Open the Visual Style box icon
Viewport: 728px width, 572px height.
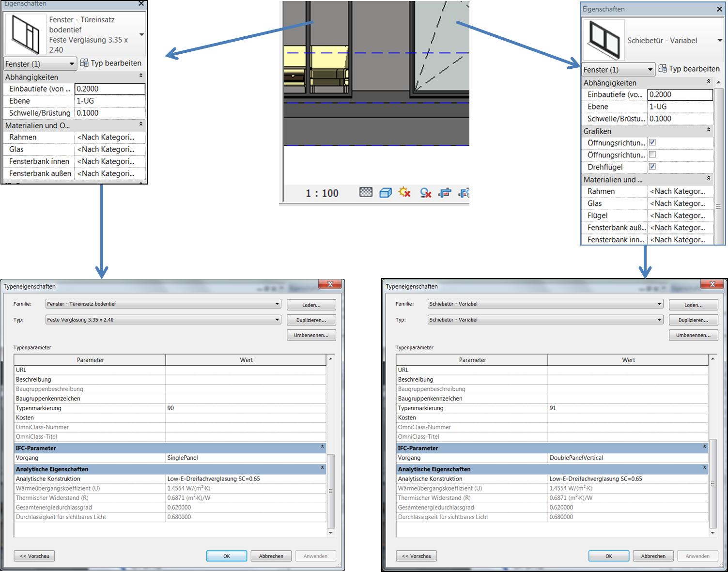click(x=386, y=193)
